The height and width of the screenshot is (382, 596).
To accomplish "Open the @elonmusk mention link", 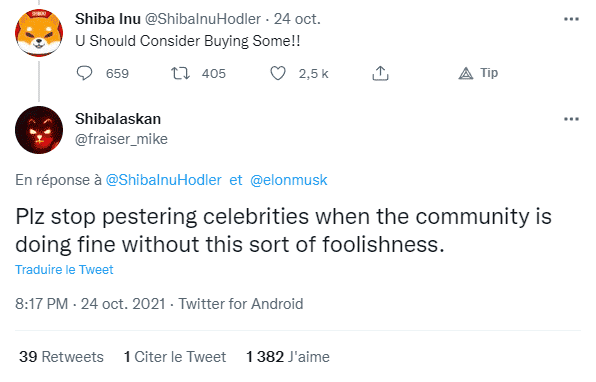I will pyautogui.click(x=288, y=180).
